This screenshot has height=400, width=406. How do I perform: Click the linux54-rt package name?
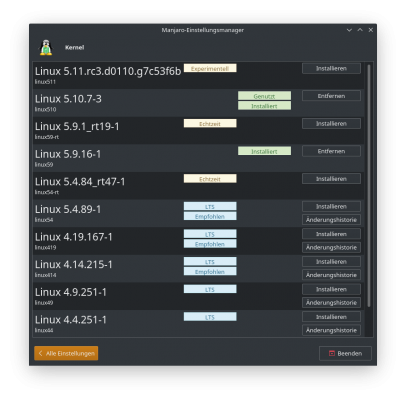(x=47, y=193)
